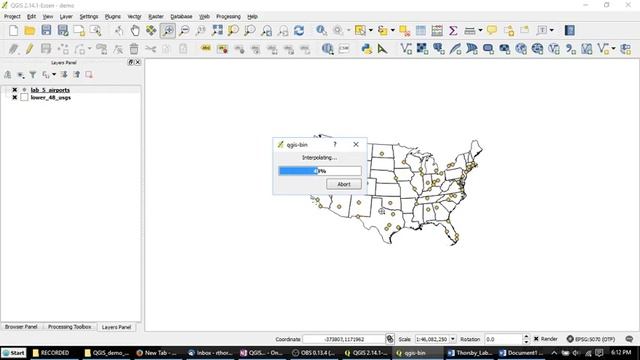Open the Vector menu
Viewport: 640px width, 360px height.
pyautogui.click(x=134, y=17)
